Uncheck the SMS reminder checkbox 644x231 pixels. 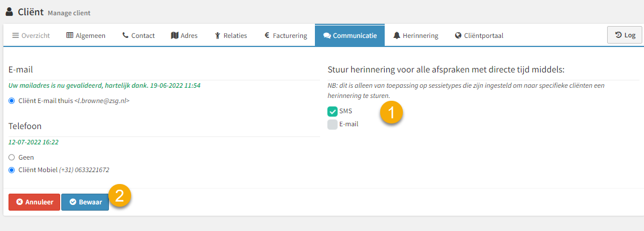pos(332,111)
